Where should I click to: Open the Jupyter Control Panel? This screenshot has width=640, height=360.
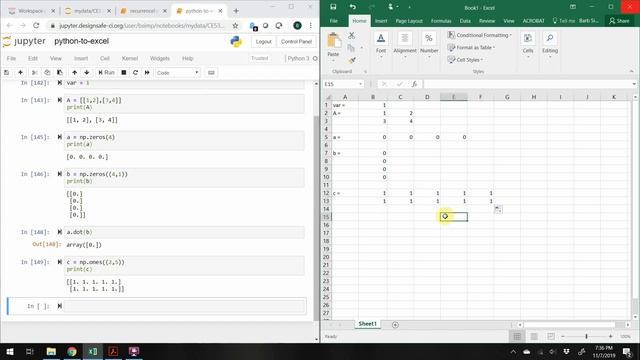[x=296, y=42]
